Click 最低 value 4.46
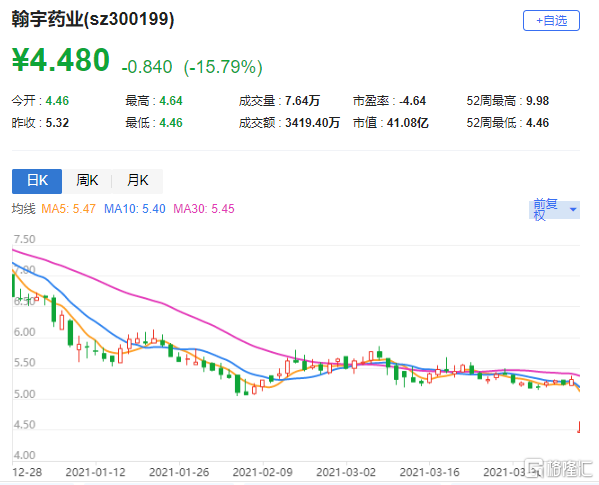The image size is (599, 485). pos(171,123)
